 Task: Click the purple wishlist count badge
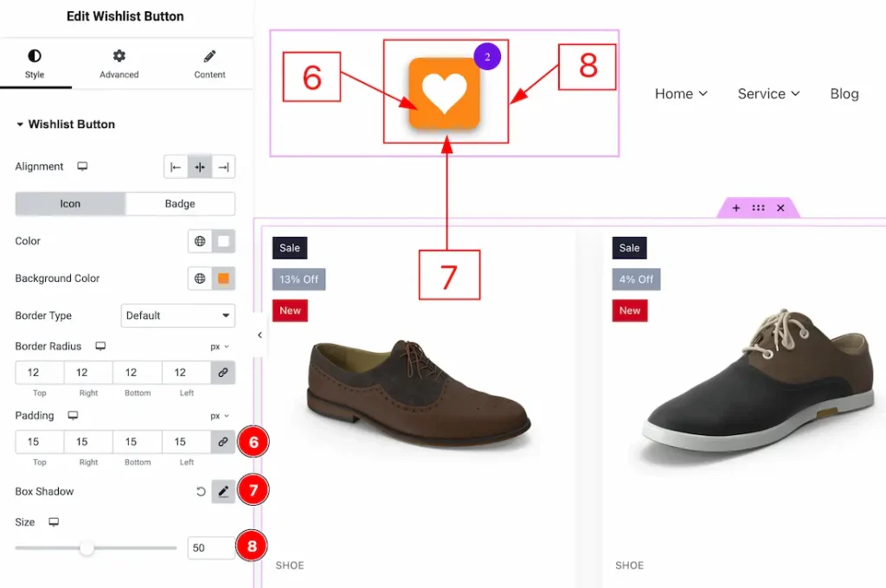click(487, 56)
